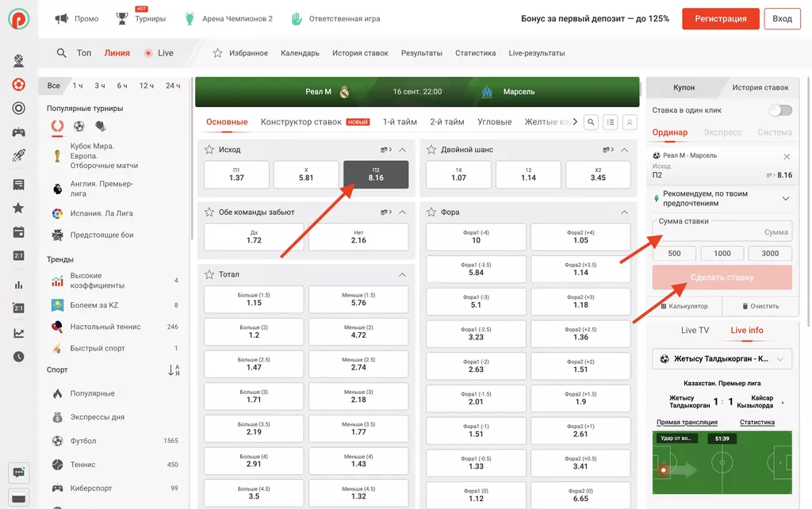Click the star icon beside Исход
Viewport: 812px width, 509px height.
pos(209,149)
